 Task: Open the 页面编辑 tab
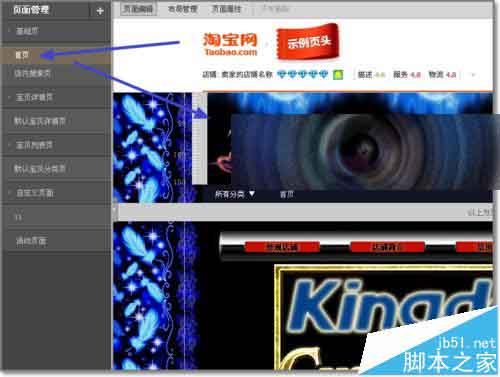138,9
